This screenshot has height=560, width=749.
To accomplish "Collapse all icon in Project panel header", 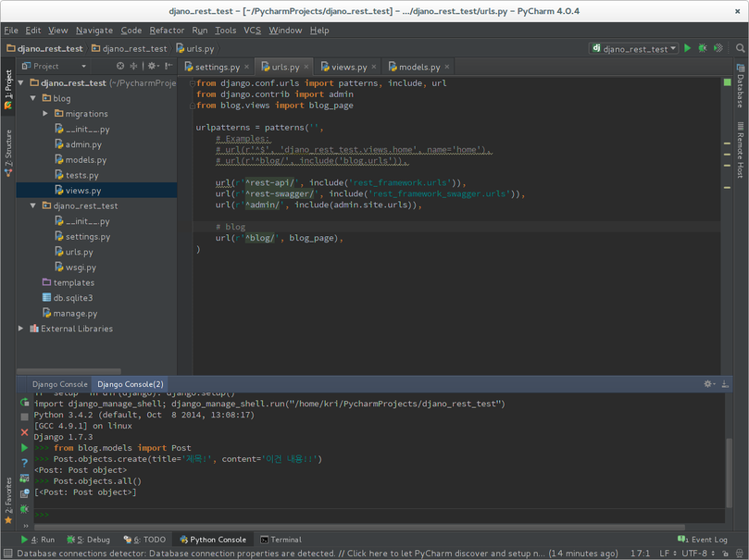I will tap(133, 66).
